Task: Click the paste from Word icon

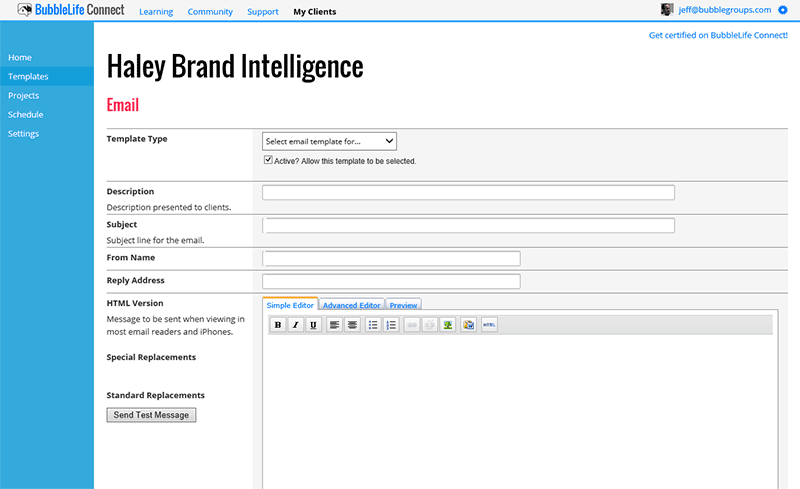Action: point(468,325)
